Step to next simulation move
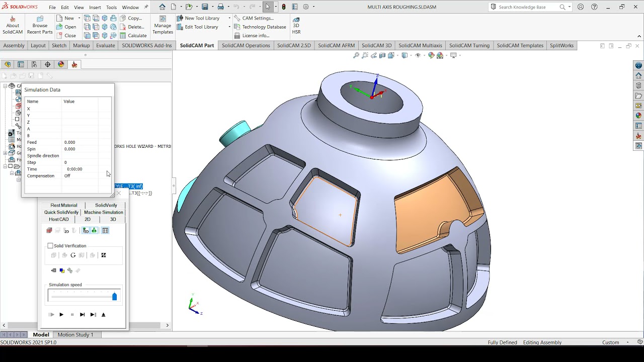Screen dimensions: 644x362 [82, 315]
